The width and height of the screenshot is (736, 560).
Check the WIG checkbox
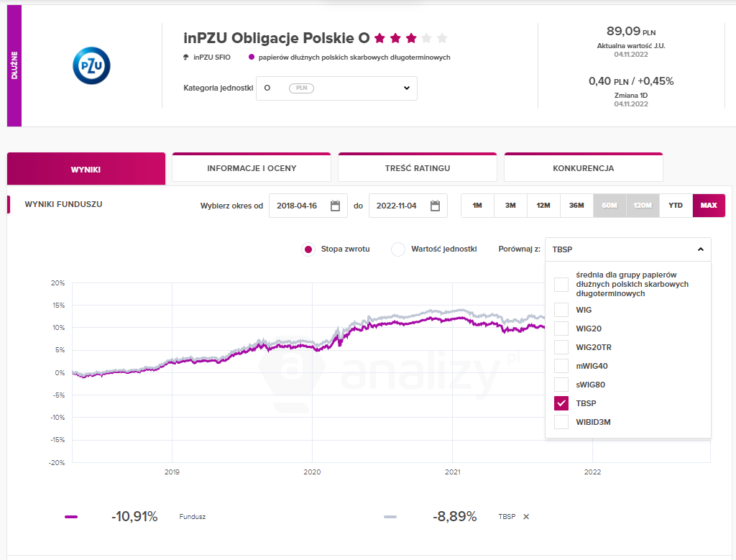click(x=561, y=310)
